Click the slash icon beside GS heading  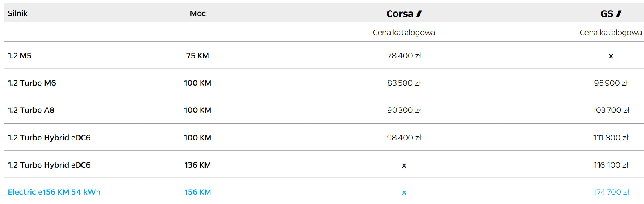[x=619, y=14]
